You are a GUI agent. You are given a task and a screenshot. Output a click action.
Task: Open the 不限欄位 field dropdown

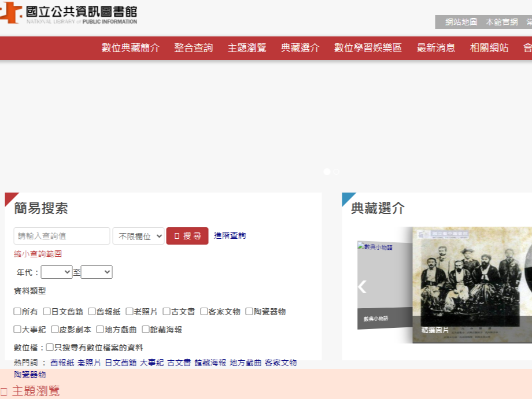(x=138, y=236)
